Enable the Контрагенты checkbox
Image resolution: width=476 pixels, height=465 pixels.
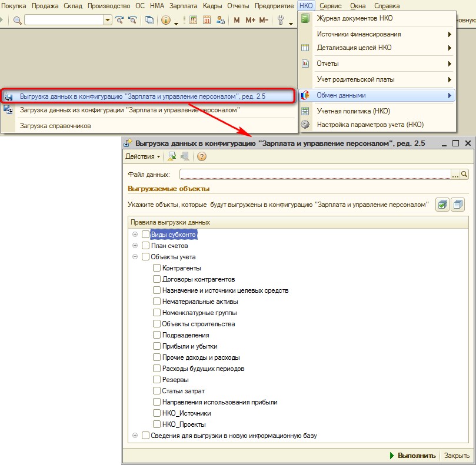157,268
